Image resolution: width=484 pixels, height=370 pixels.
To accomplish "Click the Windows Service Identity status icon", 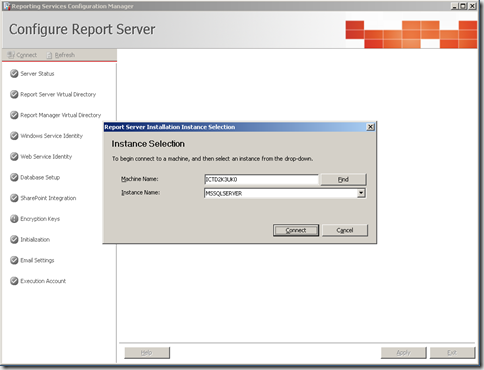I will (x=14, y=136).
